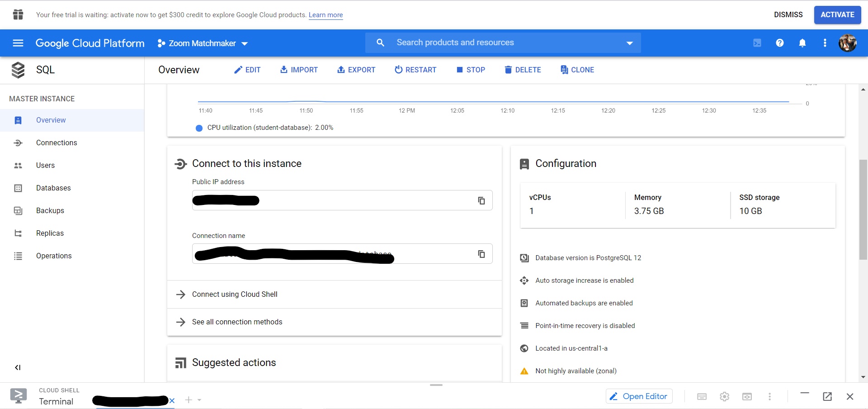Add a new Cloud Shell tab
The image size is (868, 409).
coord(189,400)
